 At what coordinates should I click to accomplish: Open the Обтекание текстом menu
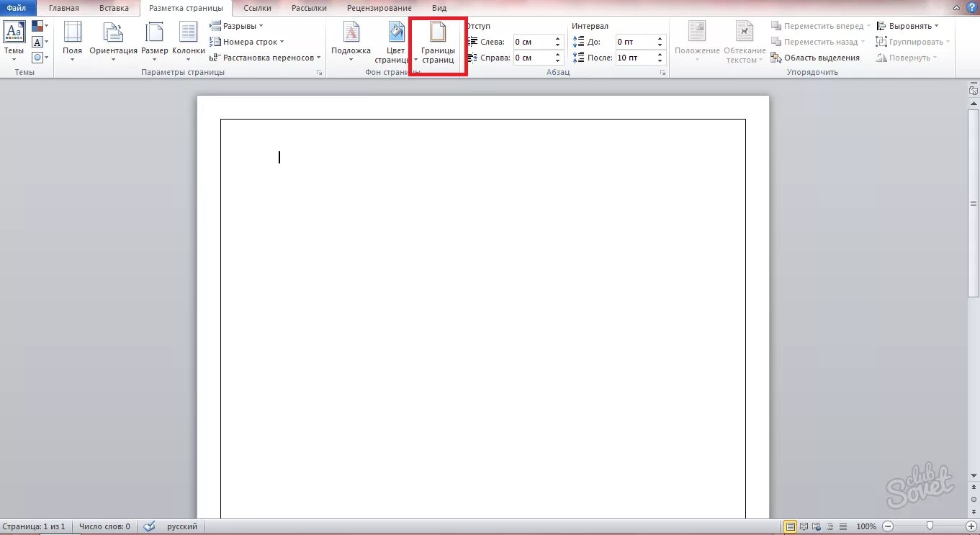pyautogui.click(x=745, y=41)
